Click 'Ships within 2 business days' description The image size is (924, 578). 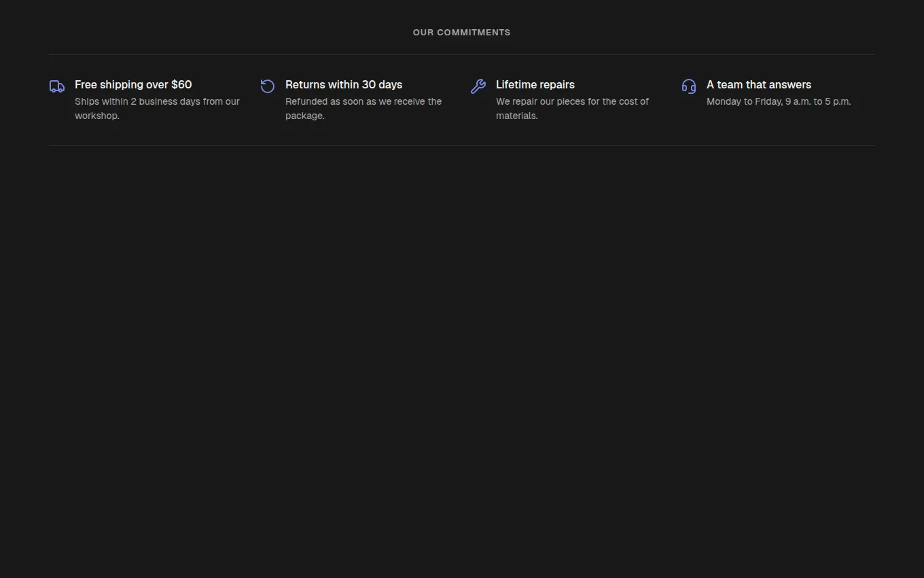(157, 108)
